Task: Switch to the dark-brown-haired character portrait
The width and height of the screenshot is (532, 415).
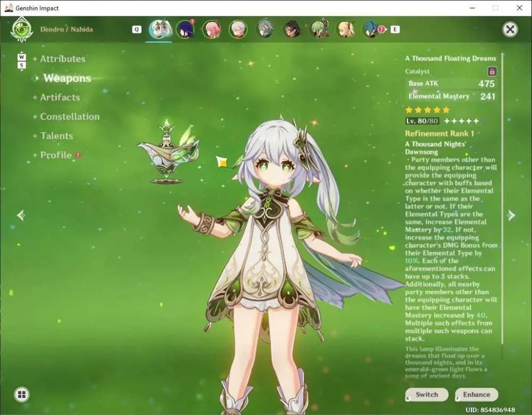Action: coord(292,29)
